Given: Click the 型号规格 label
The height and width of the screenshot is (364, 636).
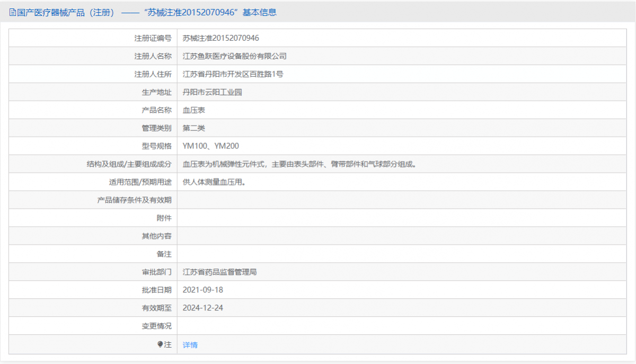Looking at the screenshot, I should [x=157, y=146].
